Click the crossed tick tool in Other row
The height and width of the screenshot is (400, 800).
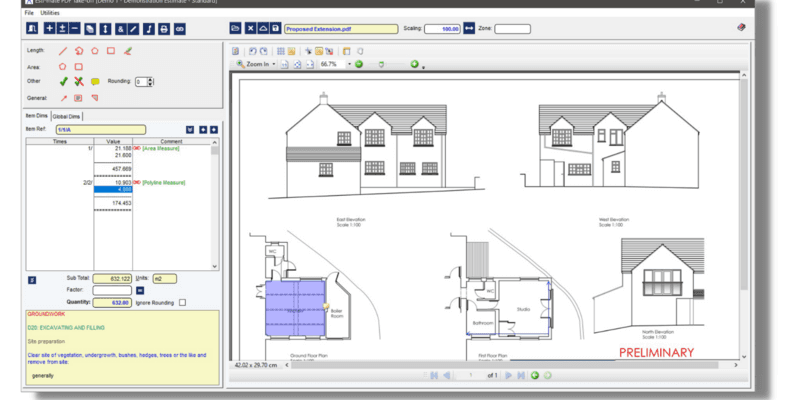click(79, 81)
